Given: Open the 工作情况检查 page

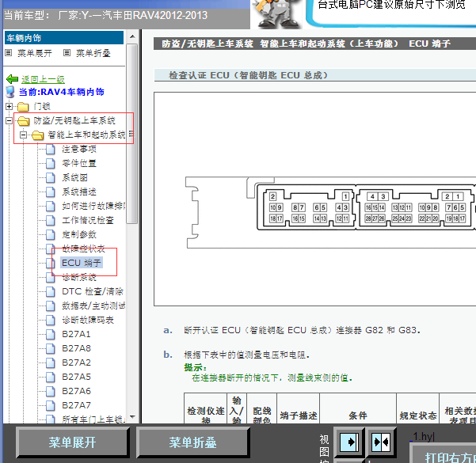Looking at the screenshot, I should point(88,221).
